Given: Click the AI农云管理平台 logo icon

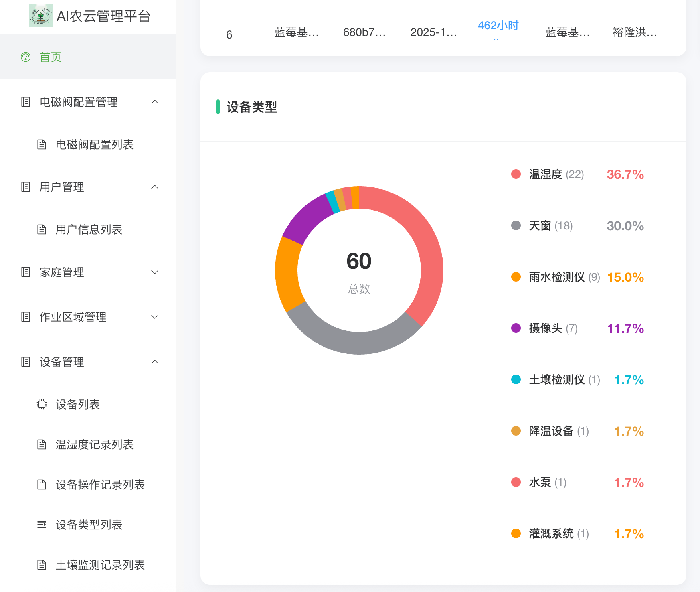Looking at the screenshot, I should (40, 16).
